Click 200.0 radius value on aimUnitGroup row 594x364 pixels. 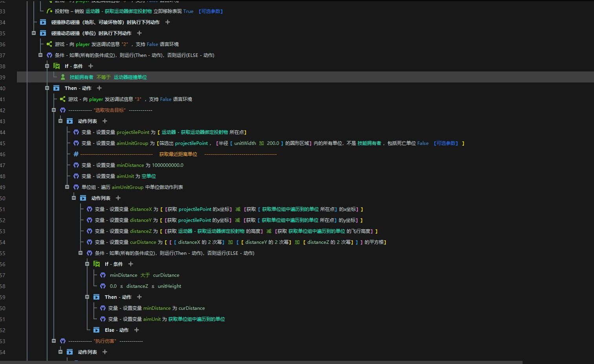pyautogui.click(x=273, y=143)
